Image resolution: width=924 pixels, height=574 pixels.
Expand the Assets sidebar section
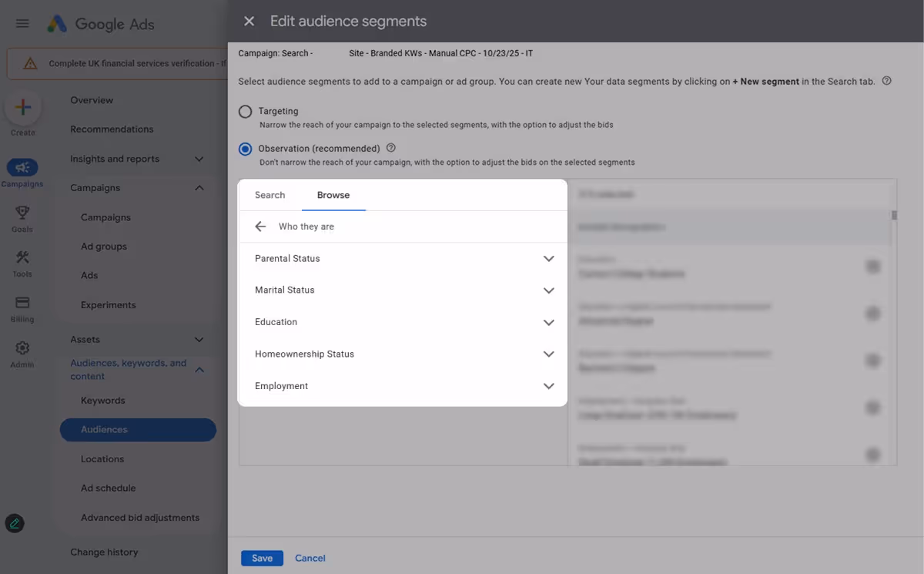[199, 340]
